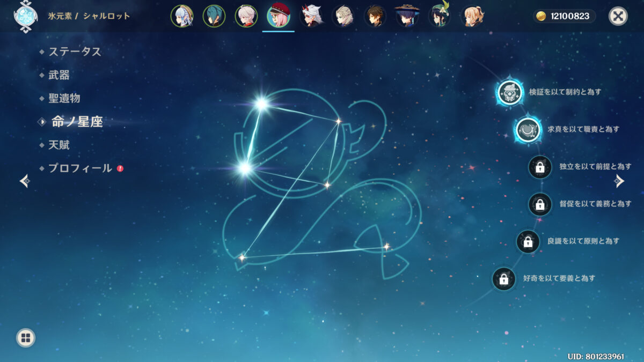The width and height of the screenshot is (644, 362).
Task: Open the second constellation 求真を以て職責と為す icon
Action: (x=528, y=130)
